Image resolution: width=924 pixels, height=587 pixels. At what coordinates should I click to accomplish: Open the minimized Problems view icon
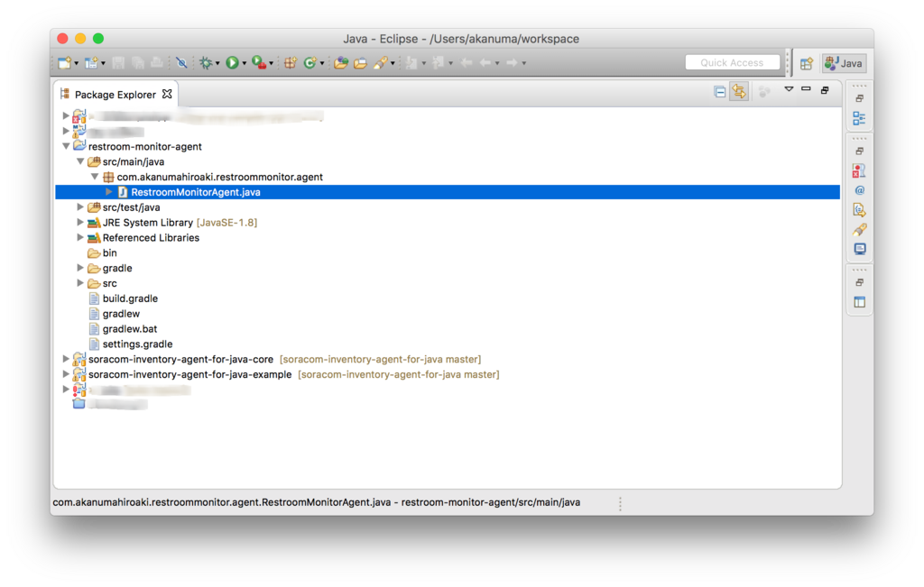coord(859,171)
